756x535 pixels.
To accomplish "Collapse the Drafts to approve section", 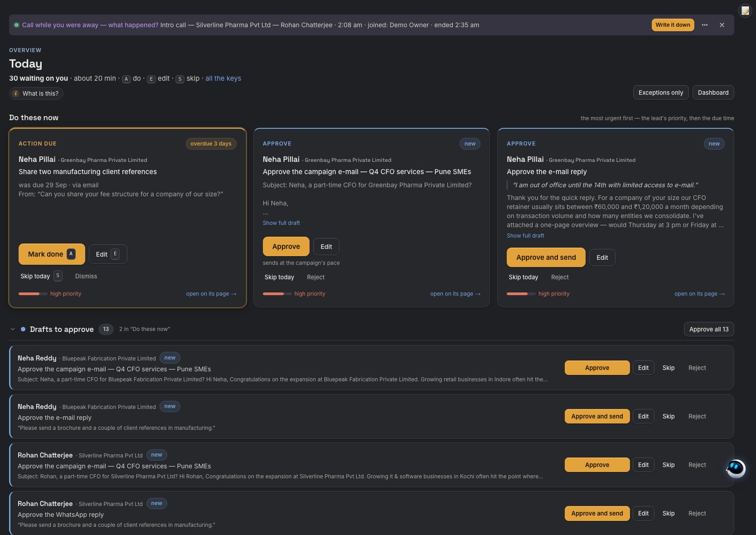I will click(13, 329).
